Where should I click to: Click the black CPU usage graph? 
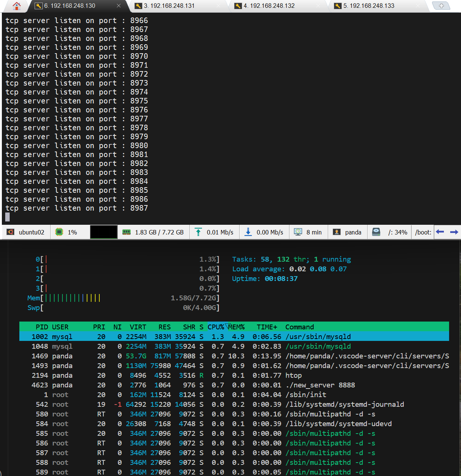tap(104, 232)
